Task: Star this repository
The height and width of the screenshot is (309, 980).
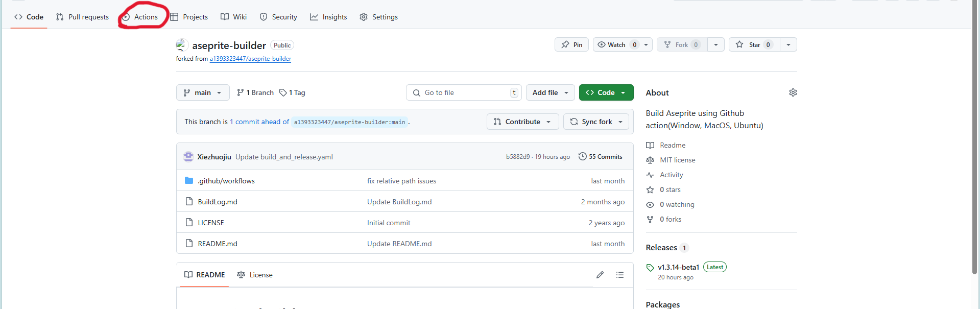Action: tap(754, 44)
